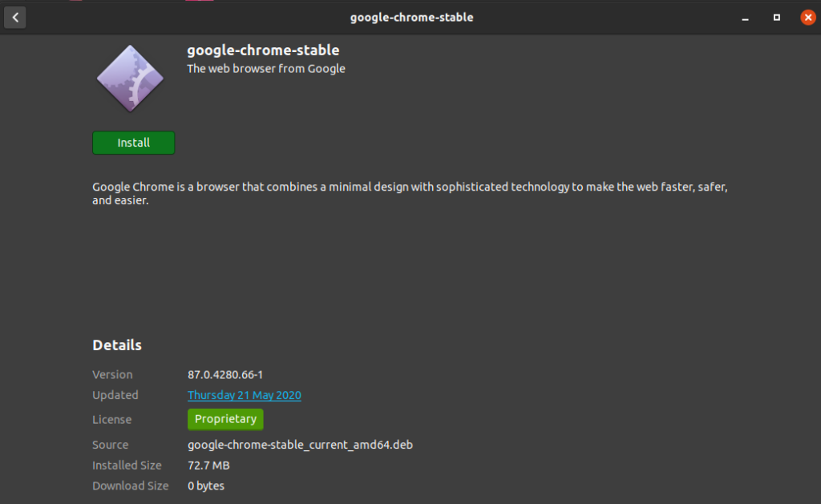The width and height of the screenshot is (821, 504).
Task: Click the installed size value 72.7 MB
Action: click(x=208, y=466)
